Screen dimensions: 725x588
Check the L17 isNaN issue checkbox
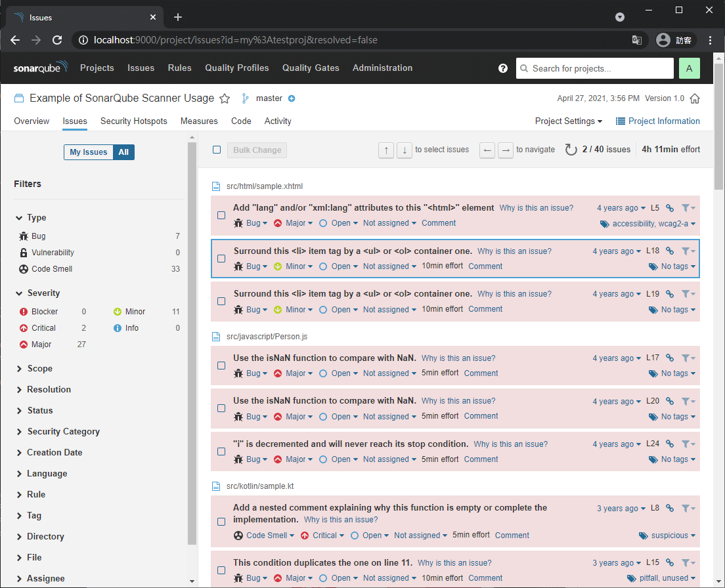tap(221, 366)
